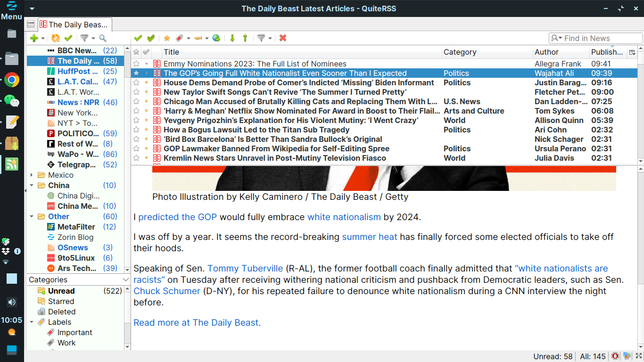Click the green plus Add feed icon
Screen dimensions: 644x362
click(x=34, y=38)
